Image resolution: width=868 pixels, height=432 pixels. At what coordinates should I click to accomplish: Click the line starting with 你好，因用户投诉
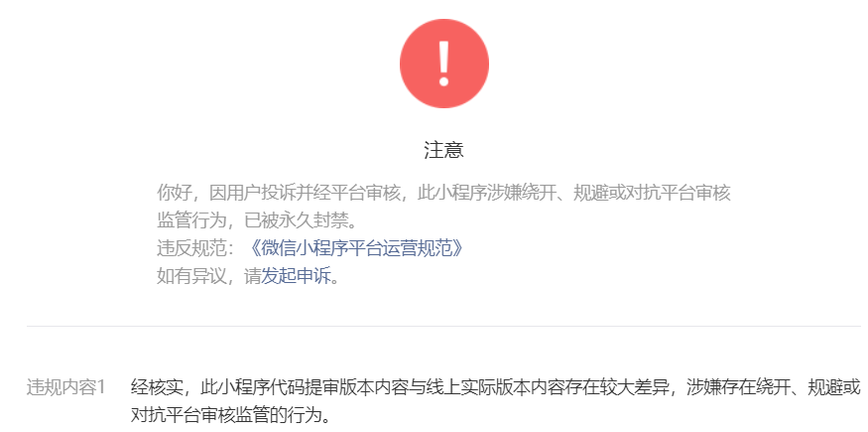444,194
